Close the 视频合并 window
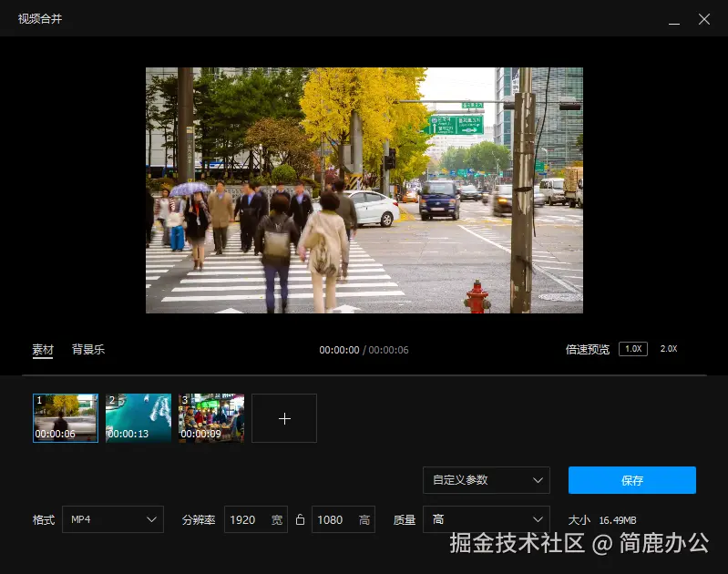Screen dimensions: 728x574 point(704,19)
